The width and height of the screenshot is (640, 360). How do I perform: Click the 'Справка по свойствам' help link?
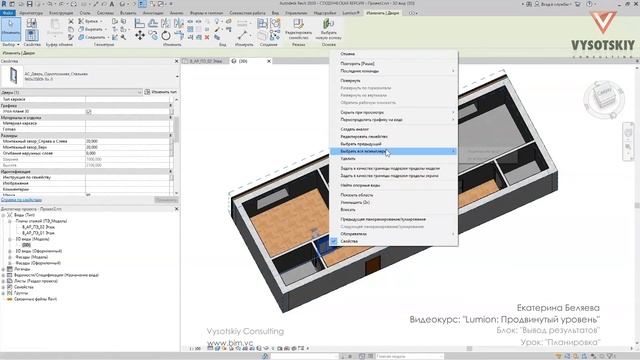(21, 200)
